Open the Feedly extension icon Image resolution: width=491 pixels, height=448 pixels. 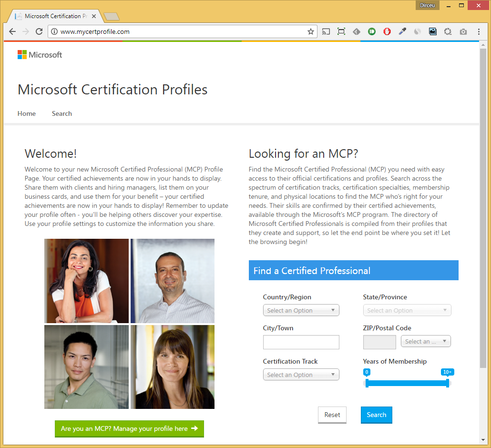point(357,31)
